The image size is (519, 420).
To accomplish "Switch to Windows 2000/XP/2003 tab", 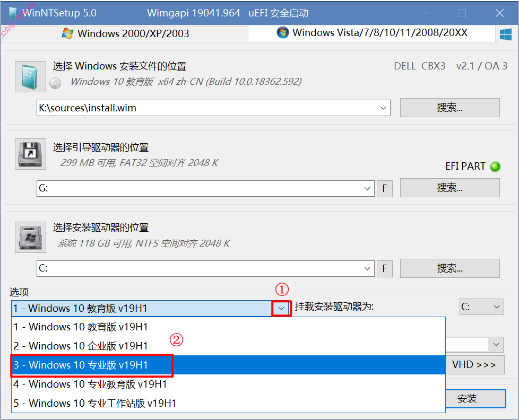I will coord(125,33).
